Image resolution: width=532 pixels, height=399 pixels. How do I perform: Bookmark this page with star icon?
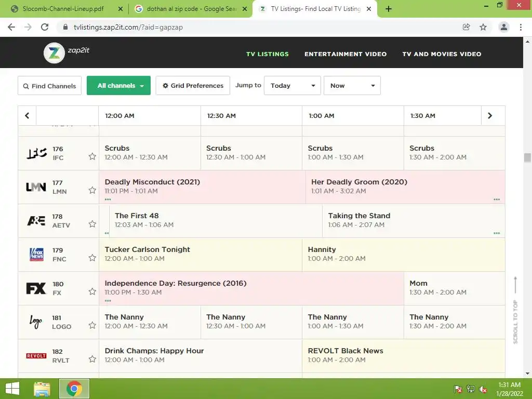point(483,27)
